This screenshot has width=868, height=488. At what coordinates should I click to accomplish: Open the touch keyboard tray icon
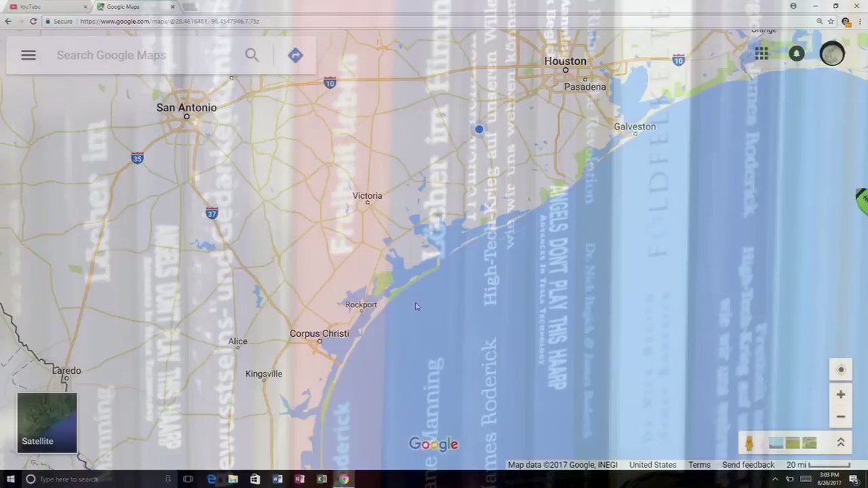coord(806,479)
